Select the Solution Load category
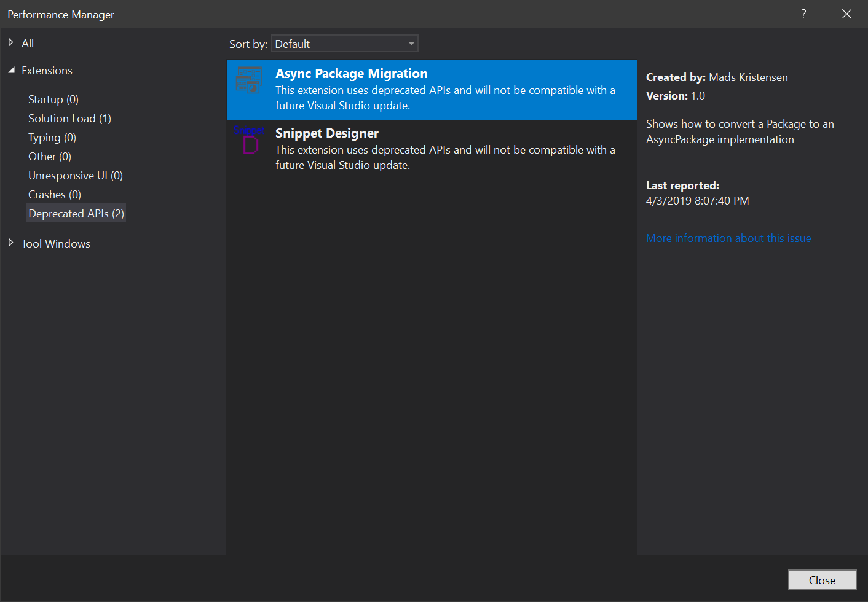 point(69,118)
